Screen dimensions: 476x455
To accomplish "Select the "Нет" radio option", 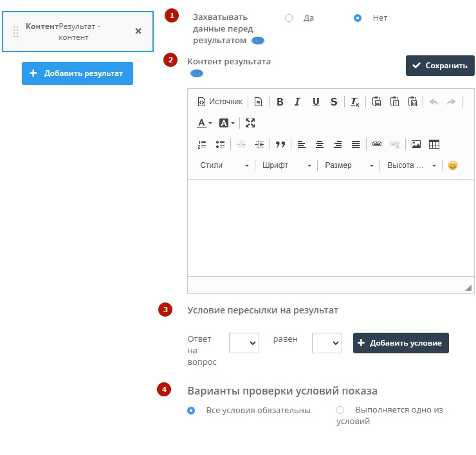I will 358,18.
